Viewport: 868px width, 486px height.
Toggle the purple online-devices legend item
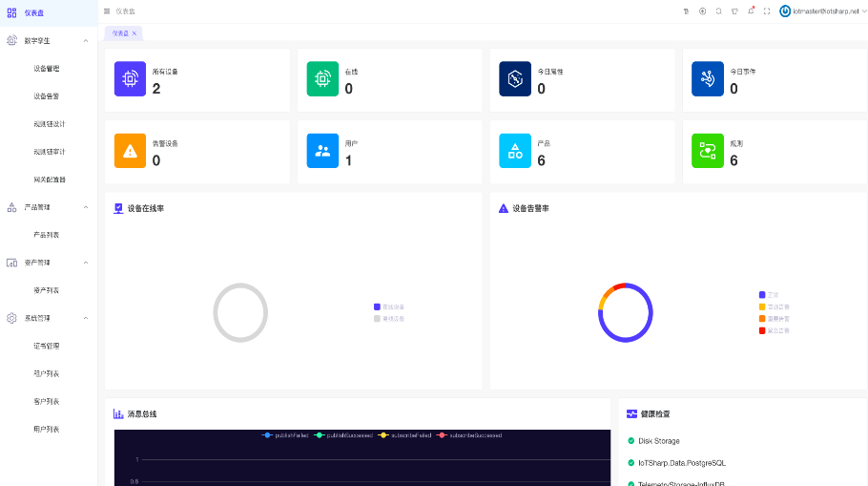(x=389, y=307)
